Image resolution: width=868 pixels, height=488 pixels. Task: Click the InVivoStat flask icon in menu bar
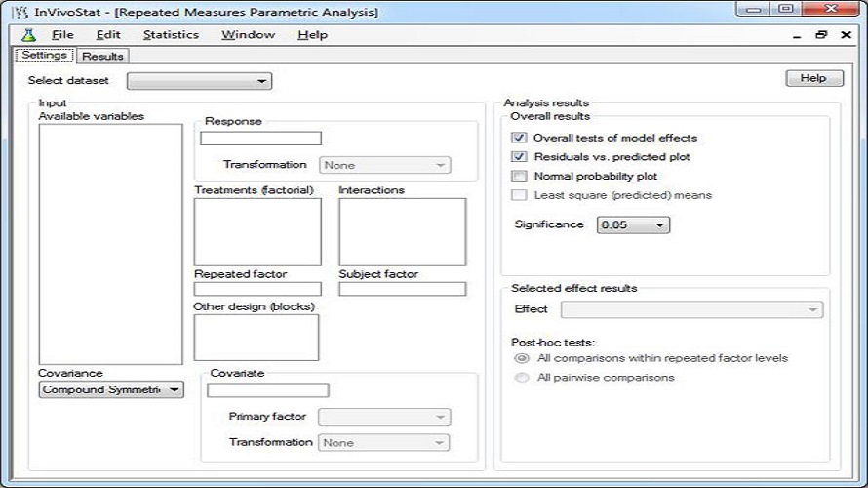coord(28,35)
